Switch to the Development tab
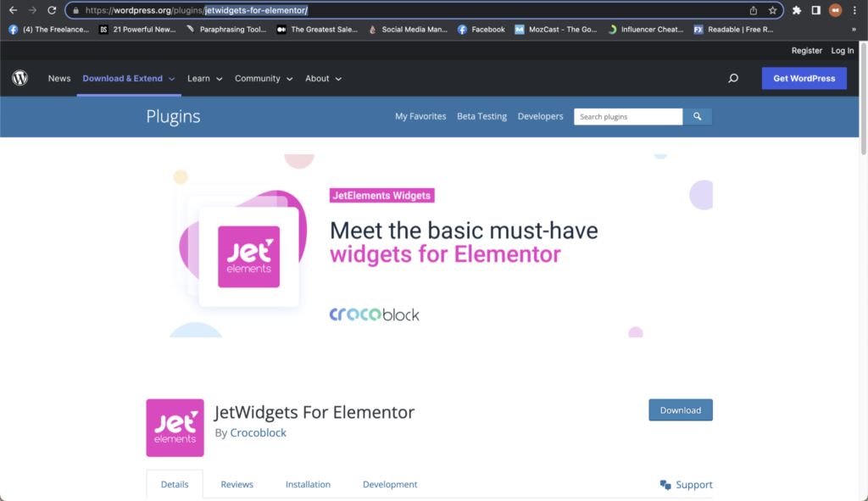868x501 pixels. tap(390, 484)
